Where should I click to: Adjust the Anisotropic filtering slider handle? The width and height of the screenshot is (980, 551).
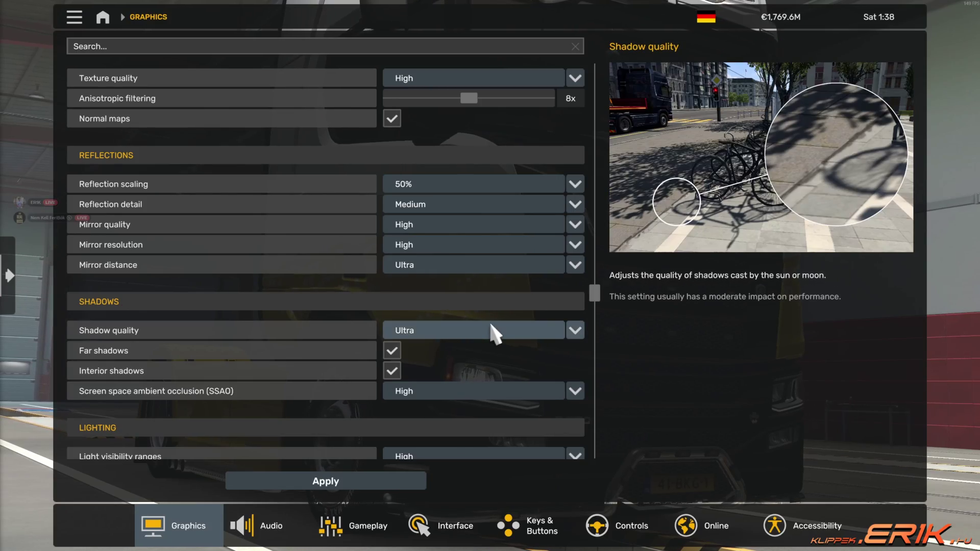tap(469, 98)
